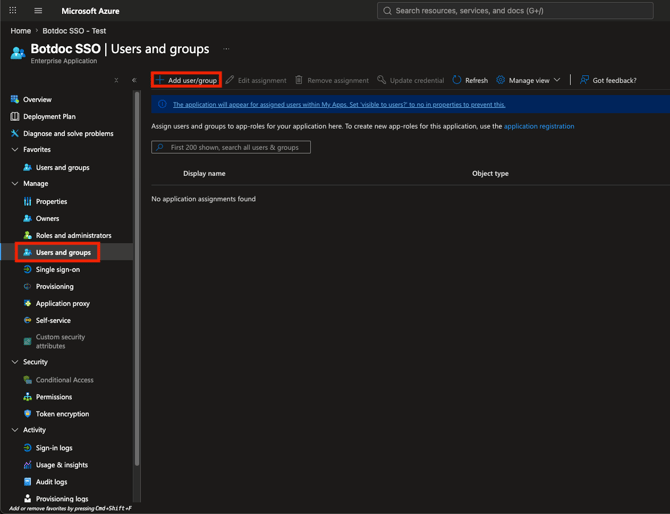
Task: Collapse the sidebar with double chevron
Action: (x=134, y=80)
